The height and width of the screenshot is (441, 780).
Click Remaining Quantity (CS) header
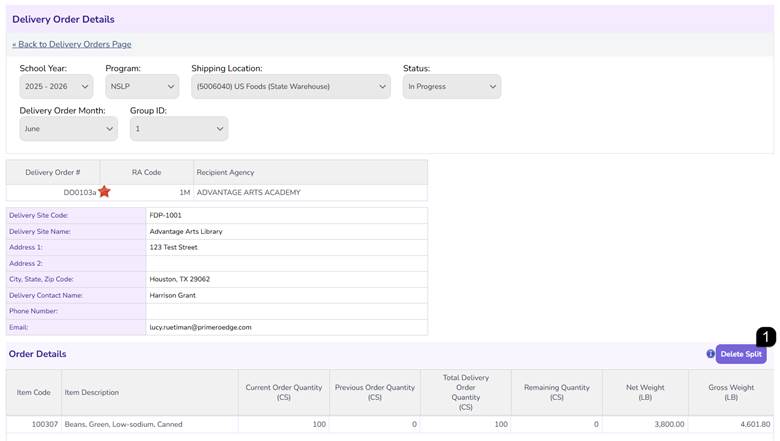[557, 392]
